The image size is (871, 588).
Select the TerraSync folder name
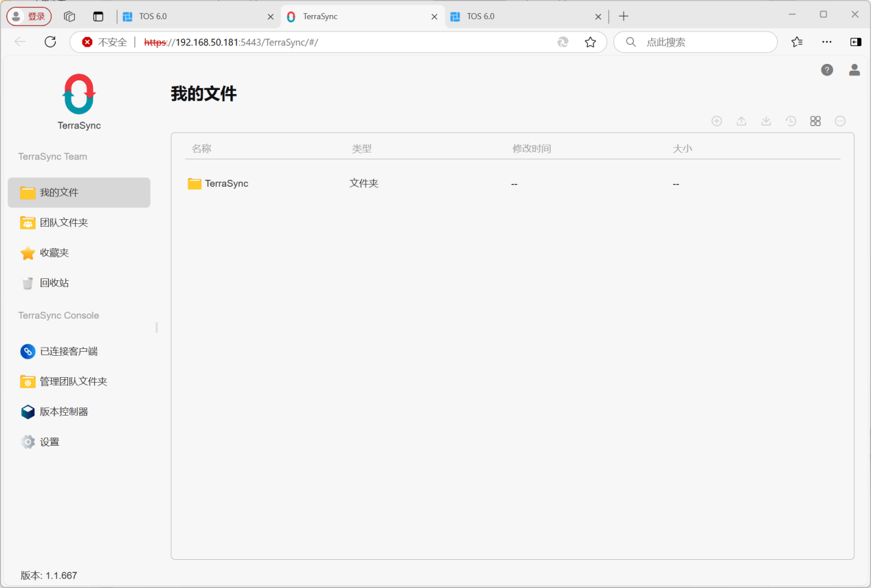pyautogui.click(x=226, y=183)
